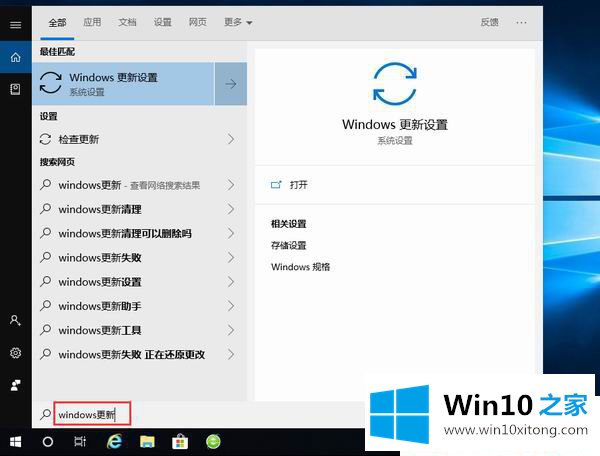
Task: Open Task View on the taskbar
Action: [80, 442]
